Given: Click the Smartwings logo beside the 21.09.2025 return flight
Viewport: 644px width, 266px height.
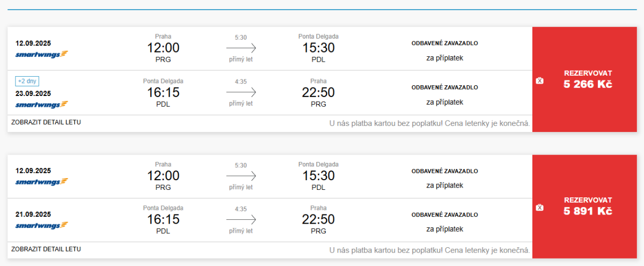Looking at the screenshot, I should click(41, 225).
